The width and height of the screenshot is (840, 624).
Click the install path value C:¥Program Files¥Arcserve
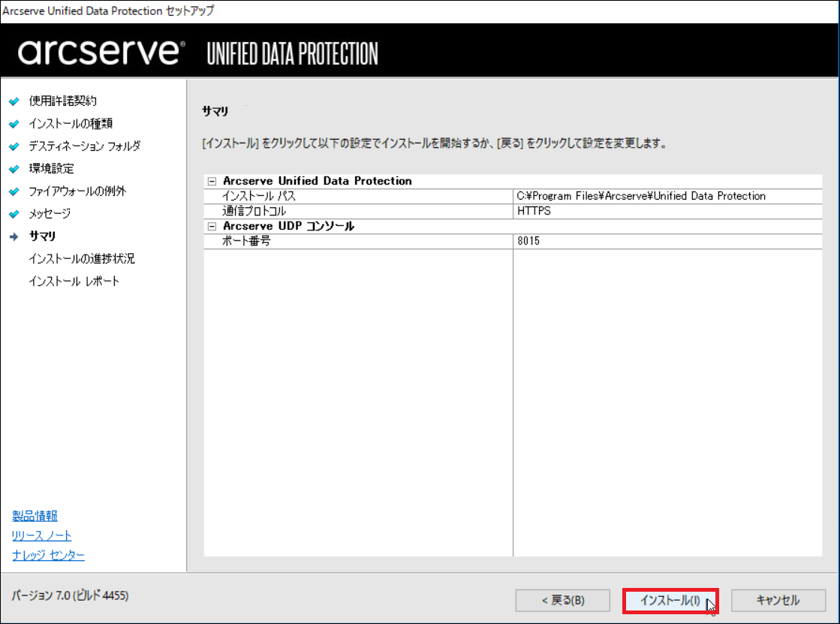coord(641,196)
